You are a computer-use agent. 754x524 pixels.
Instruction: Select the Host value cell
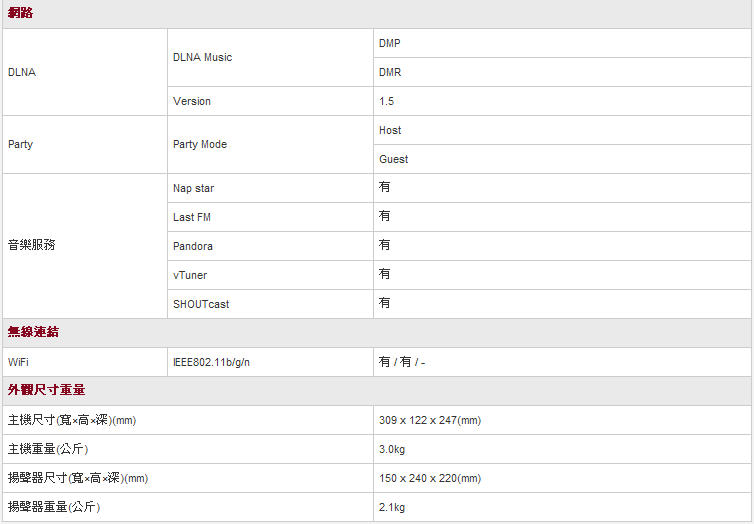(x=390, y=130)
